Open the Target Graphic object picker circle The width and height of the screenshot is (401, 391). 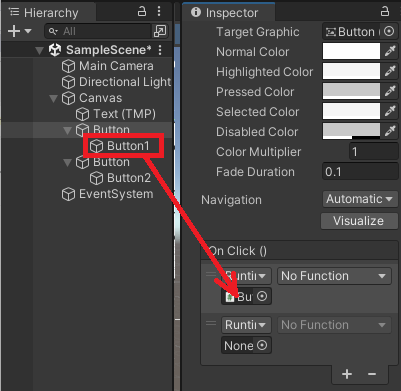[x=389, y=32]
